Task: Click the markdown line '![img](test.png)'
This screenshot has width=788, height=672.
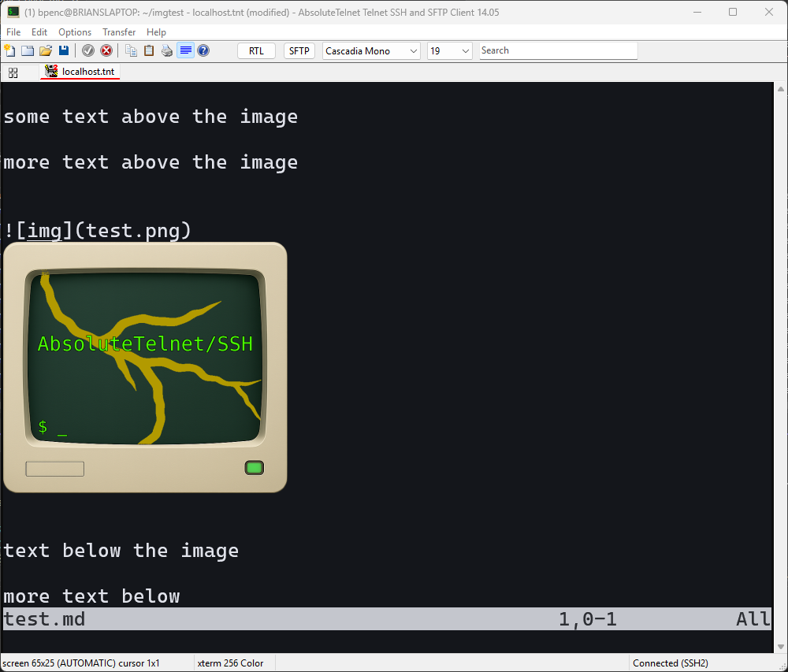Action: pos(98,231)
